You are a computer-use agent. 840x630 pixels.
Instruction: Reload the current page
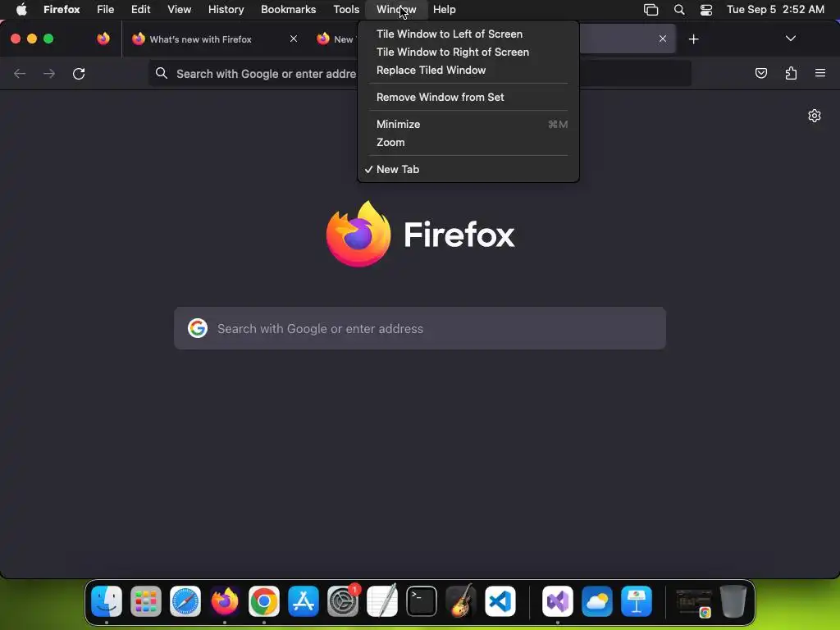tap(79, 73)
